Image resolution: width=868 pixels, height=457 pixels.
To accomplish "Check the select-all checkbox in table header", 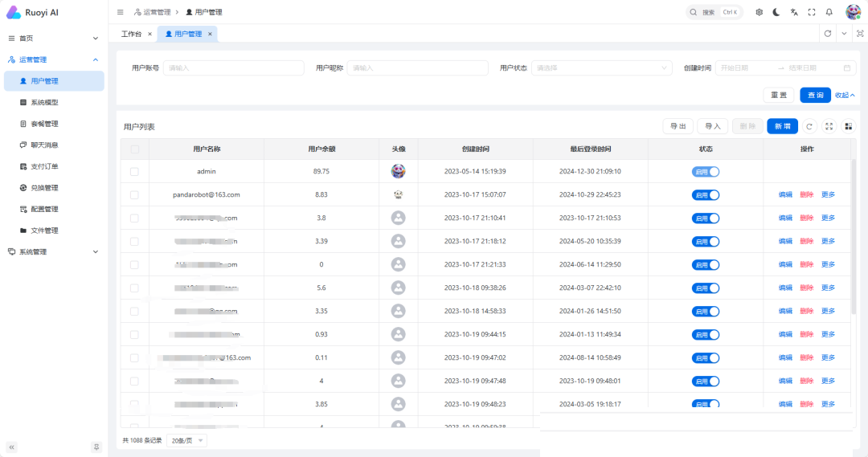I will (134, 149).
